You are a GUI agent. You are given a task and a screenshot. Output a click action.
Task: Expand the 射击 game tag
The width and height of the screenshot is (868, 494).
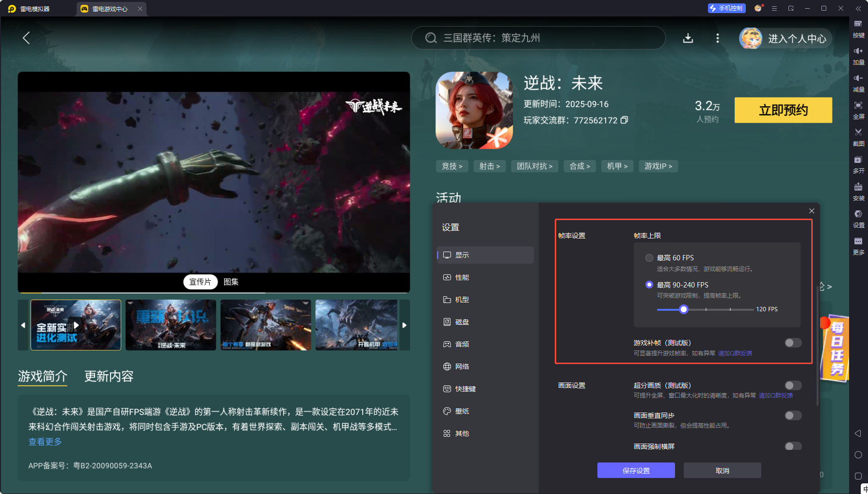pos(489,166)
